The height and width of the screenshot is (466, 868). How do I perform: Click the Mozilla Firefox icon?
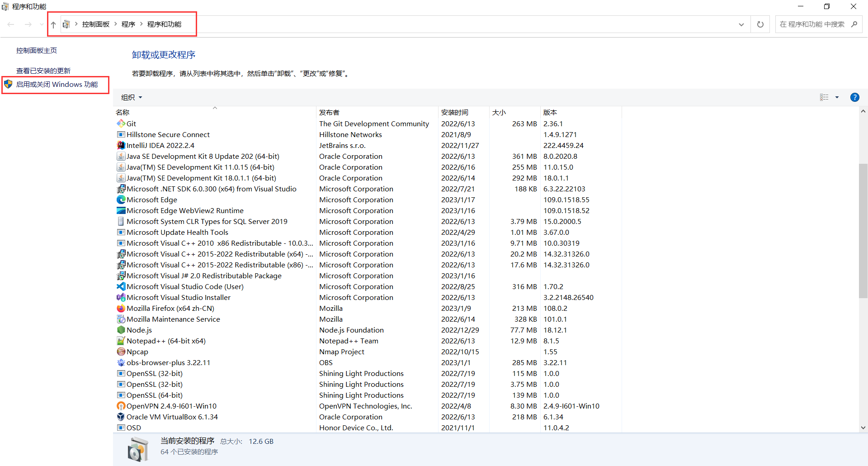121,308
